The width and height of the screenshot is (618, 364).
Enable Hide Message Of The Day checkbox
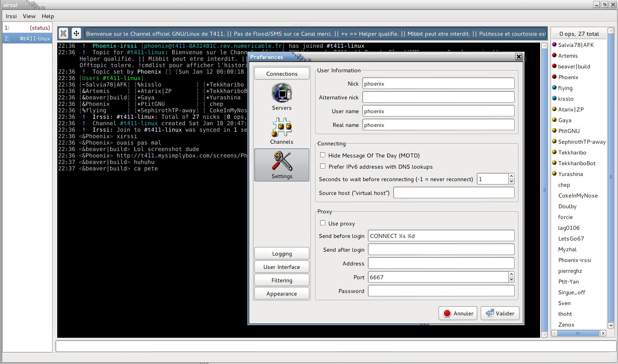point(323,155)
